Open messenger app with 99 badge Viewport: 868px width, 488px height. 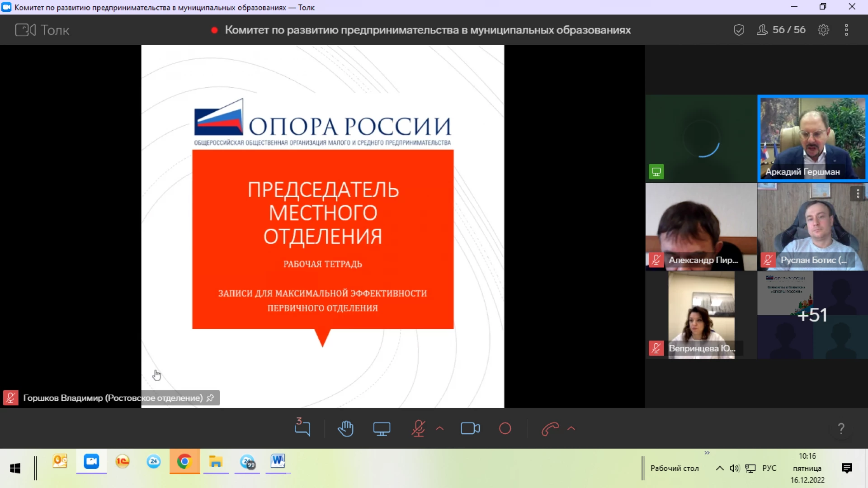(247, 461)
